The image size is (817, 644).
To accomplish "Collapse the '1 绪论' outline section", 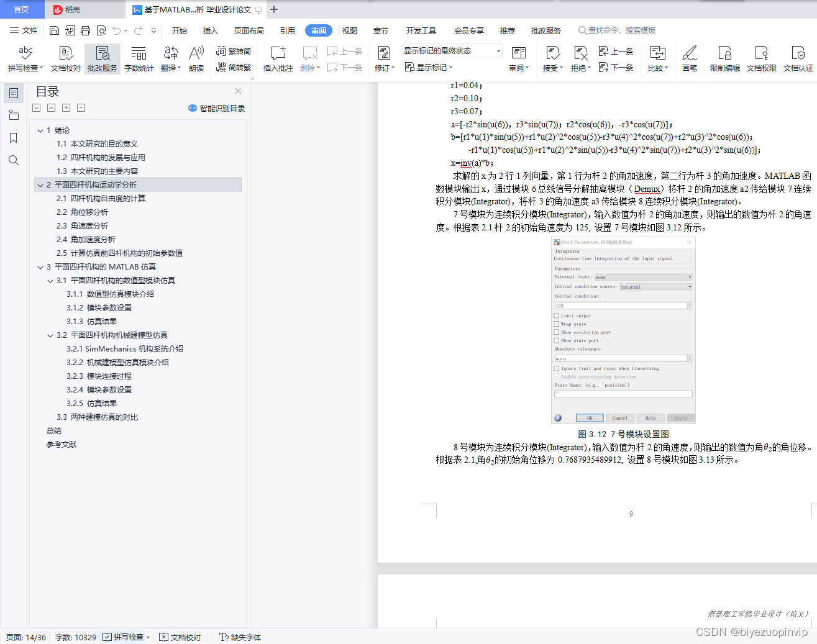I will tap(40, 130).
